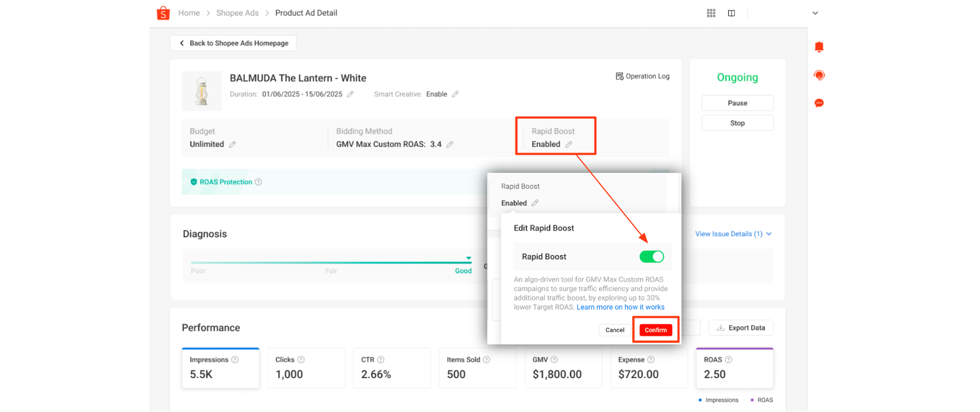The height and width of the screenshot is (412, 980).
Task: Select the ROAS metric card
Action: [x=734, y=368]
